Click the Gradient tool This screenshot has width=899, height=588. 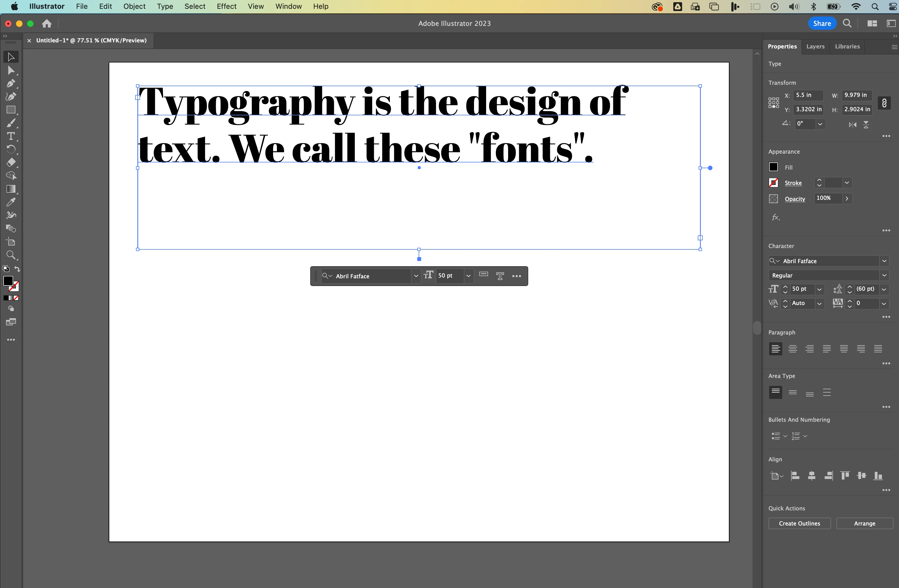point(10,189)
